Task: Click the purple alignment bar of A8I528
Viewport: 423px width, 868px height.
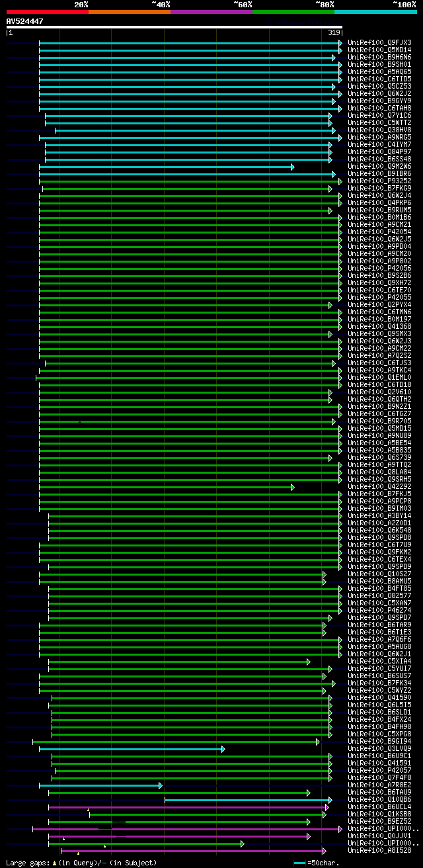Action: [x=194, y=851]
